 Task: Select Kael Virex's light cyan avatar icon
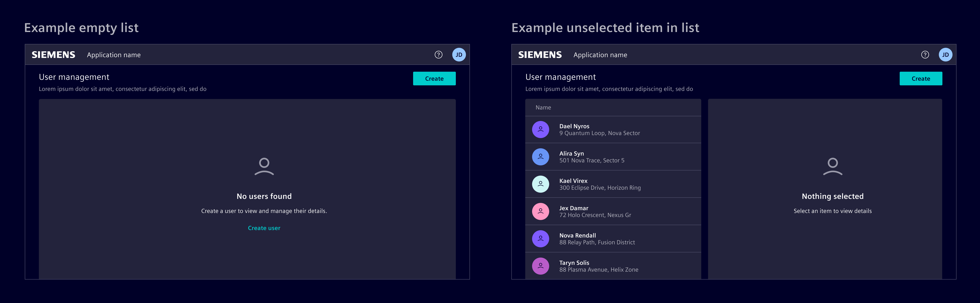[x=540, y=184]
